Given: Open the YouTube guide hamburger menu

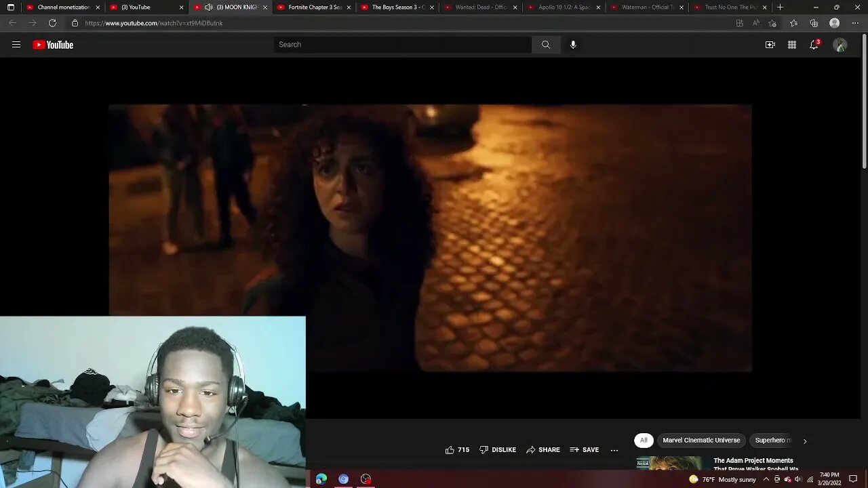Looking at the screenshot, I should point(16,45).
